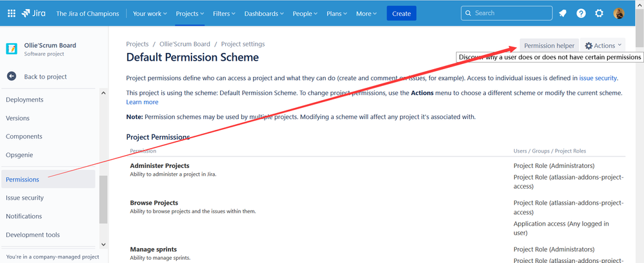Open the Dashboards dropdown menu
Viewport: 644px width, 263px height.
coord(264,14)
